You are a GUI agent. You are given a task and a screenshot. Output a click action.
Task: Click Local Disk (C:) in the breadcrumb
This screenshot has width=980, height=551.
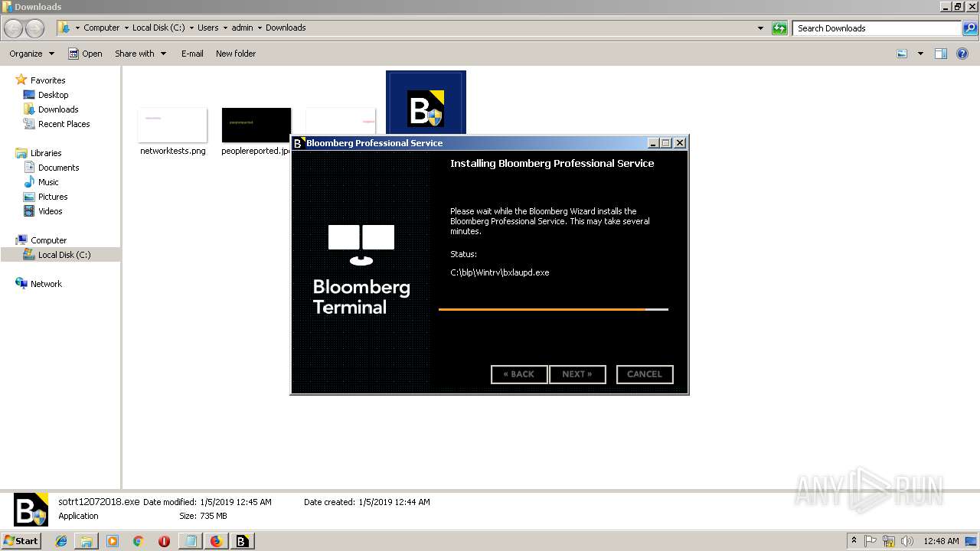tap(158, 28)
